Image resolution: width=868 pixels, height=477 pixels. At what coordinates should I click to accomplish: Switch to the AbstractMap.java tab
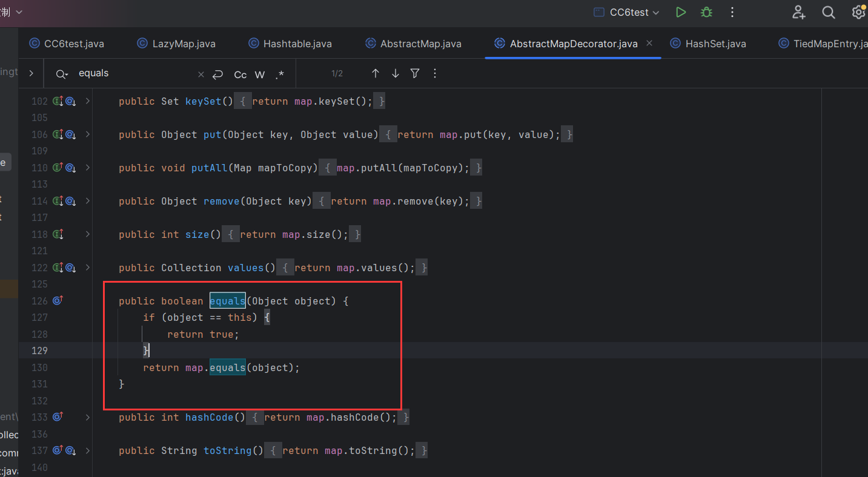[x=413, y=44]
